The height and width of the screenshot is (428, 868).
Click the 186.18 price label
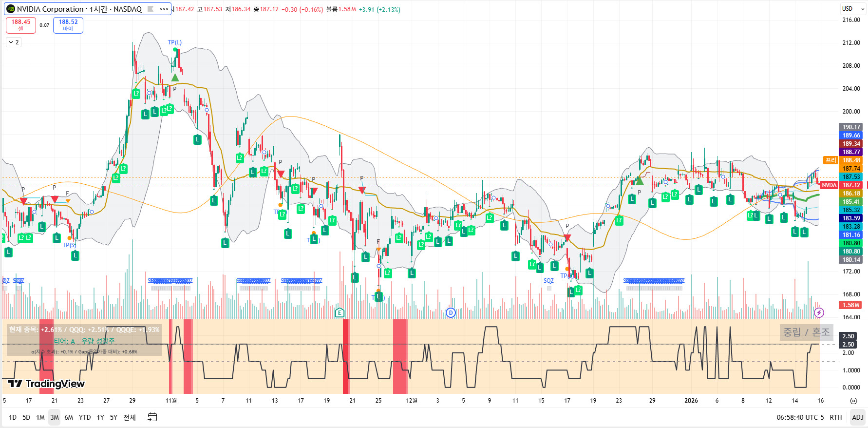851,194
